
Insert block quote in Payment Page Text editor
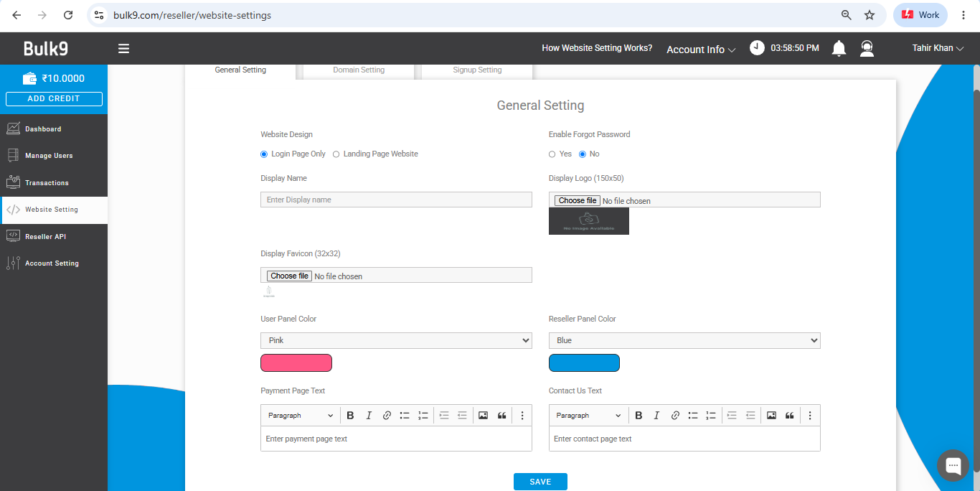[501, 415]
